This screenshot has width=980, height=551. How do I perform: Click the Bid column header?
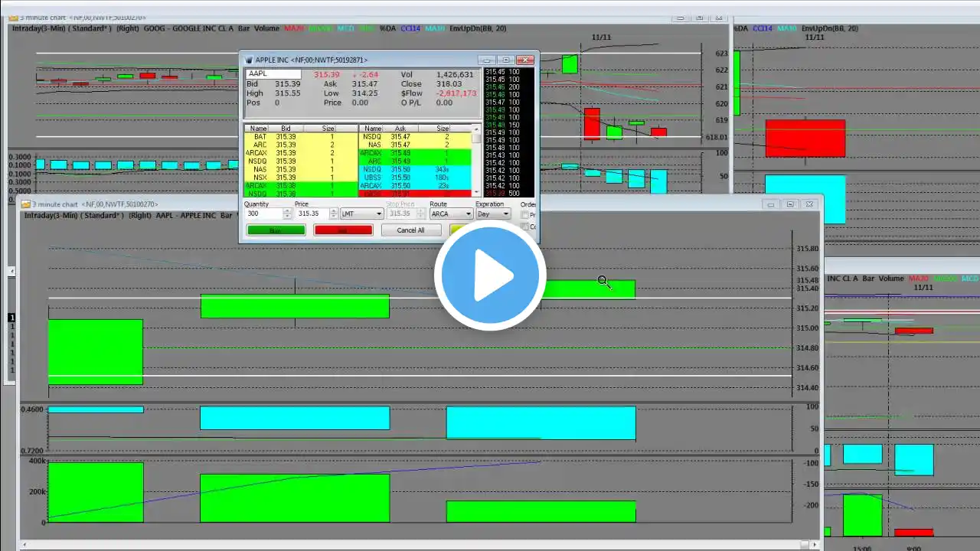(x=286, y=129)
